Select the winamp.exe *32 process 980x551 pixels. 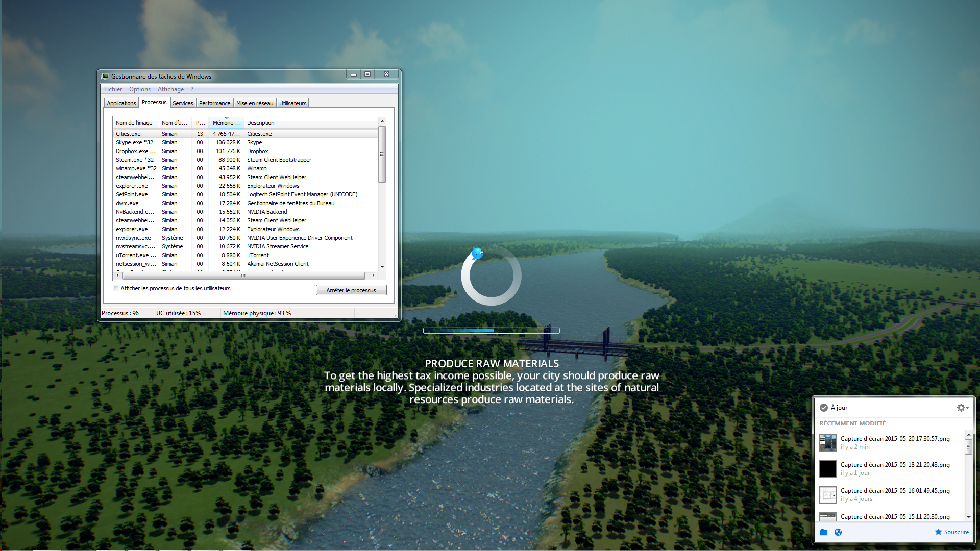tap(246, 168)
